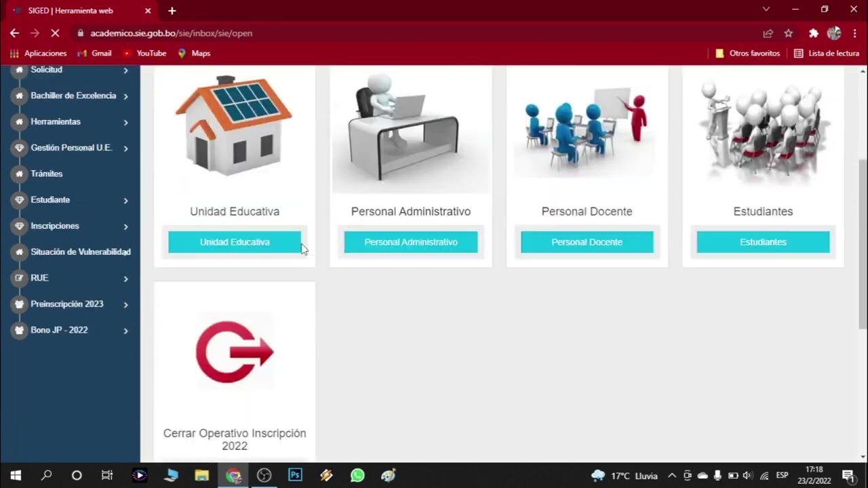Image resolution: width=868 pixels, height=488 pixels.
Task: Open the RUE menu item
Action: [39, 278]
